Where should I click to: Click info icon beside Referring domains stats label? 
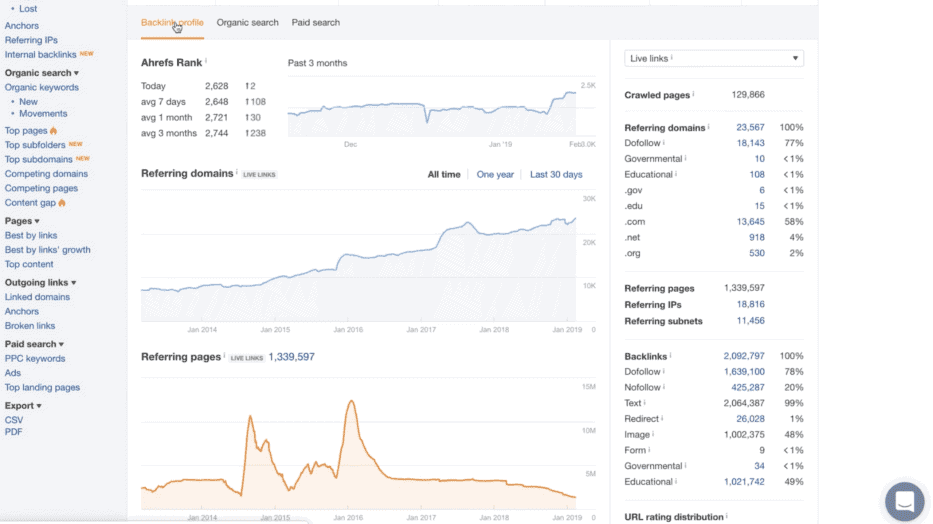point(709,126)
